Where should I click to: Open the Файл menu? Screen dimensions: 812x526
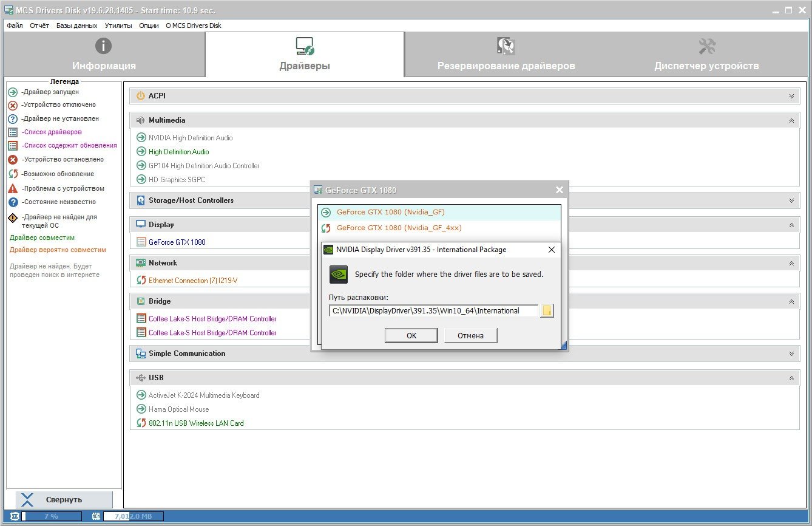(15, 26)
